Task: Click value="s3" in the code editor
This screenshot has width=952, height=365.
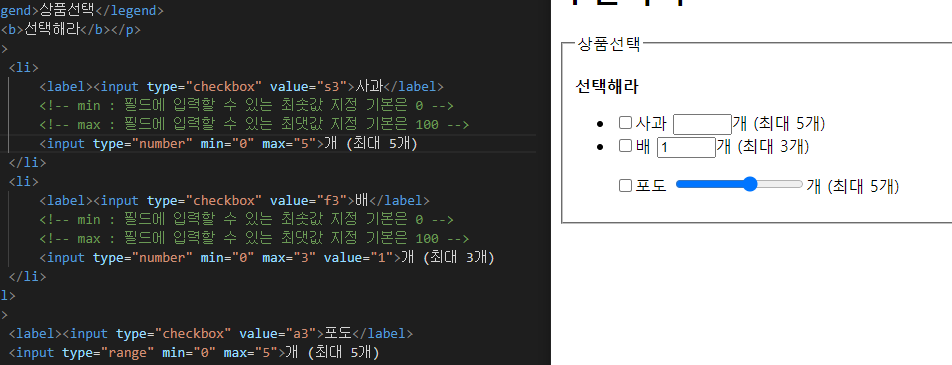Action: (x=308, y=86)
